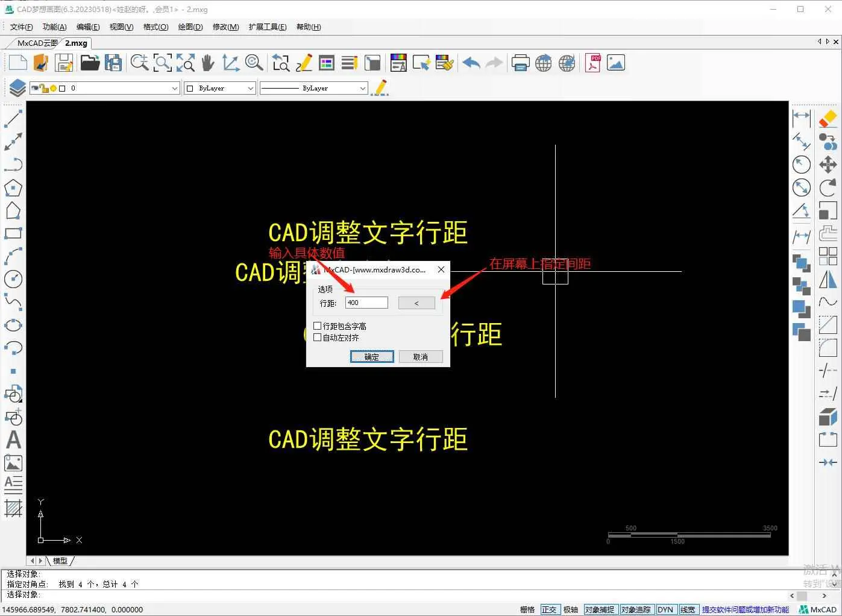
Task: Click the Print icon in toolbar
Action: click(x=520, y=63)
